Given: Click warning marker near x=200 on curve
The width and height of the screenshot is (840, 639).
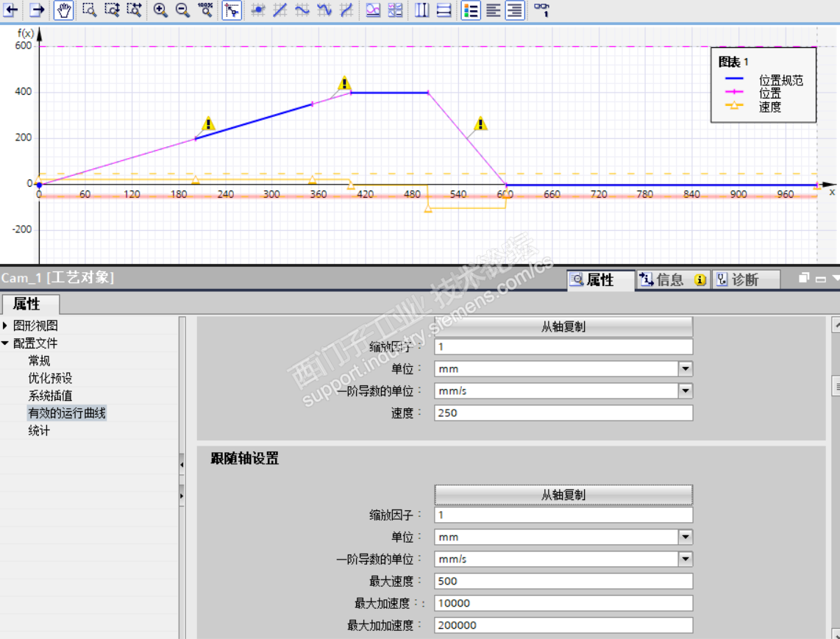Looking at the screenshot, I should coord(208,124).
